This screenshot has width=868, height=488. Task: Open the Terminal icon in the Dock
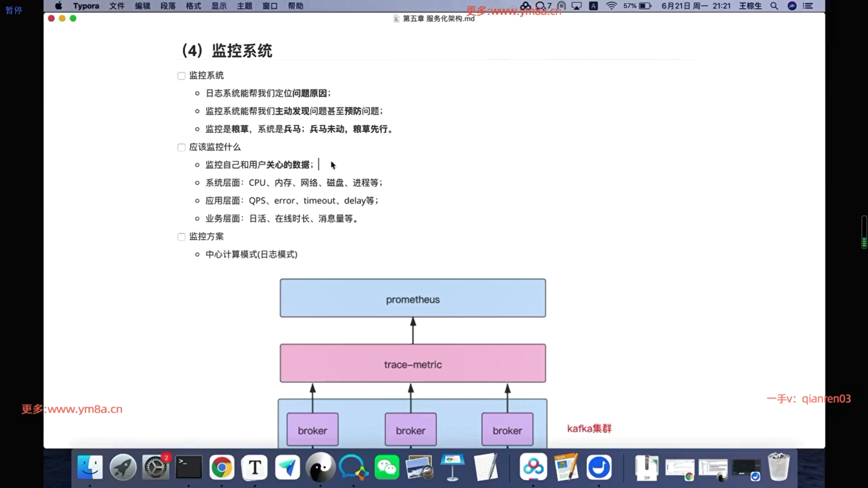pyautogui.click(x=189, y=468)
